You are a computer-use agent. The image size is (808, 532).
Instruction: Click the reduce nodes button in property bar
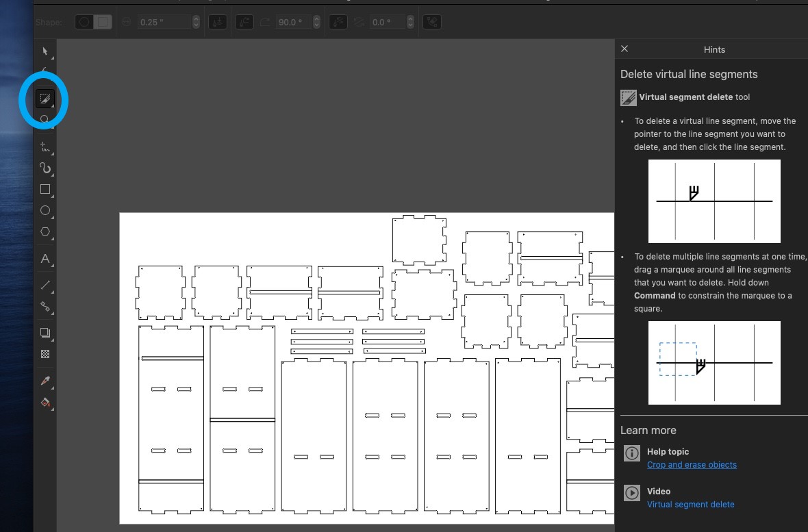click(x=432, y=22)
